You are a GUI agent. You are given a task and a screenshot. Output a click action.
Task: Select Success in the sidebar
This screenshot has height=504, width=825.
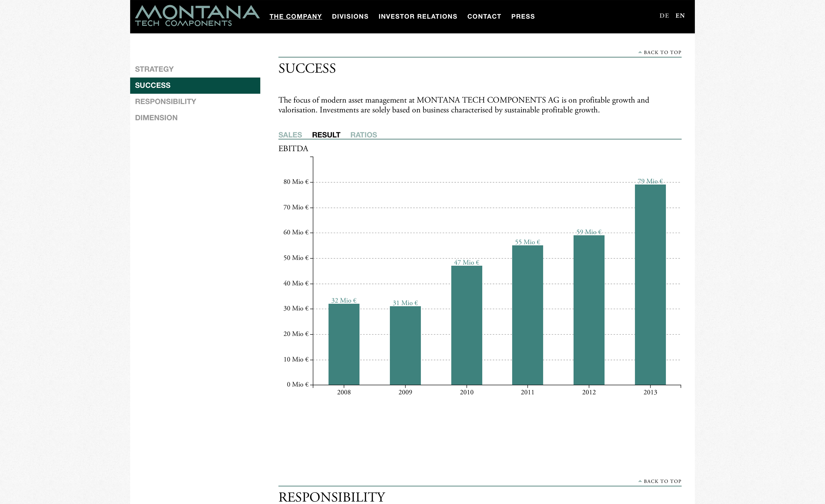(153, 85)
